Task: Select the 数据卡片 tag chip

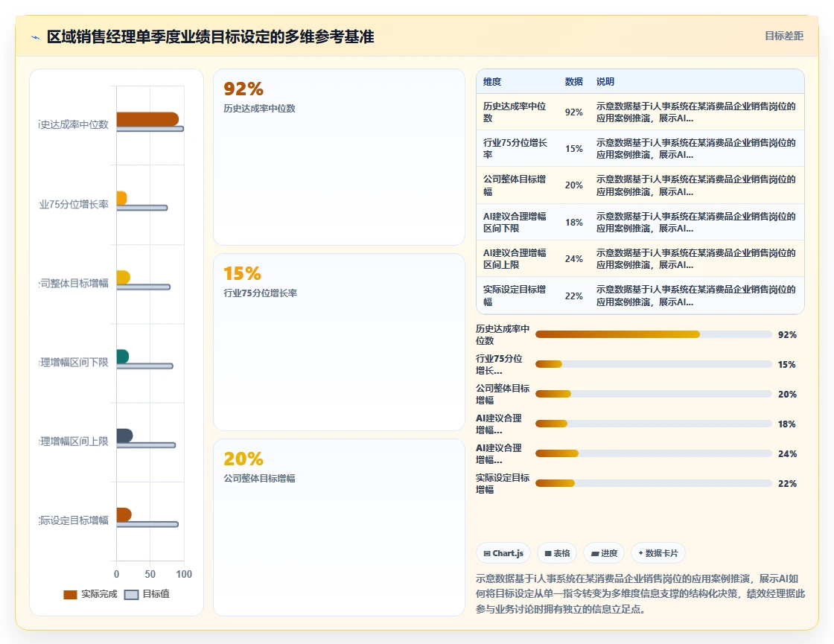Action: click(x=658, y=553)
